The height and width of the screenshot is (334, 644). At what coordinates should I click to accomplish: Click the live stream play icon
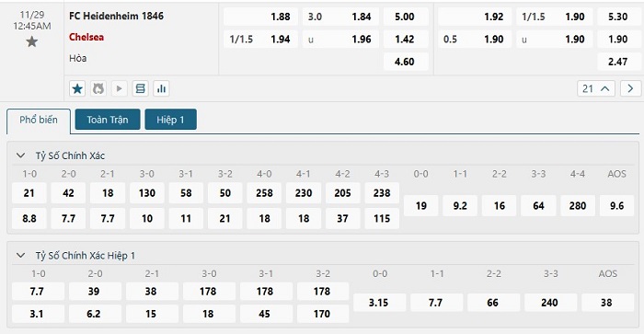[x=119, y=88]
